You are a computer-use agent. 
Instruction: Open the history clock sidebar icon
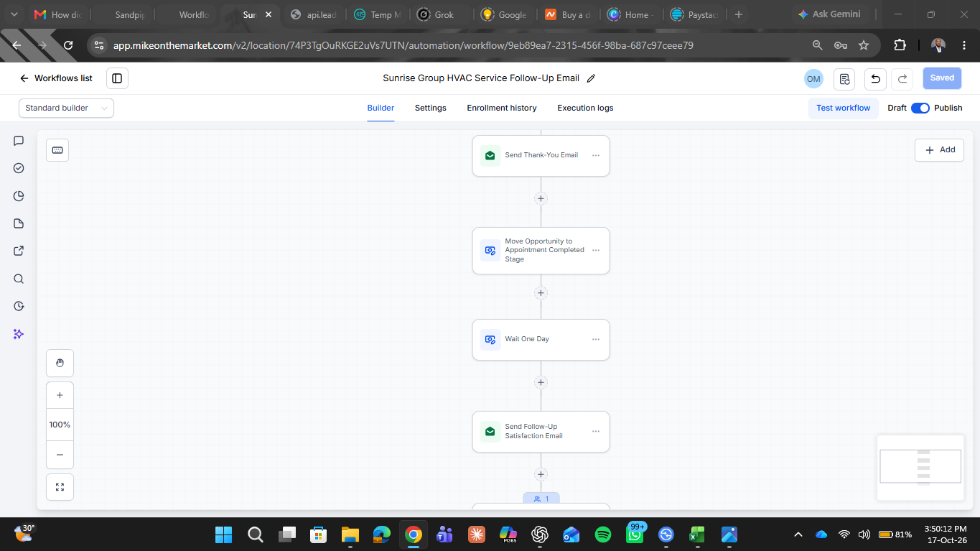point(19,306)
